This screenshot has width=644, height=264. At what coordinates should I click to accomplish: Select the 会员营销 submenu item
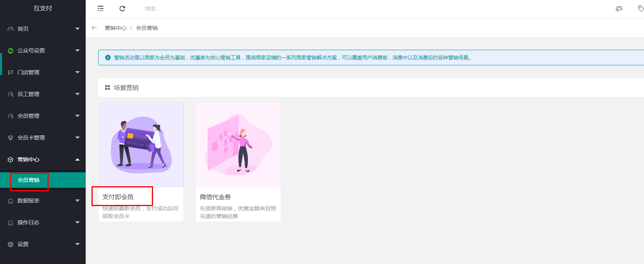(x=43, y=180)
